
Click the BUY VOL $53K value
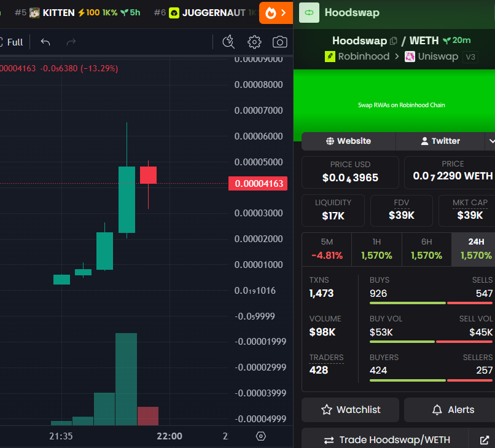pos(381,332)
